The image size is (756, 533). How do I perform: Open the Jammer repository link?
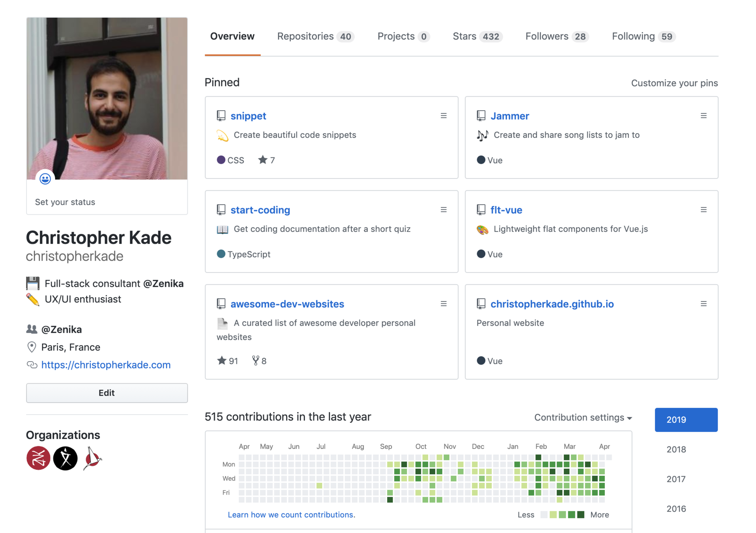pos(509,116)
